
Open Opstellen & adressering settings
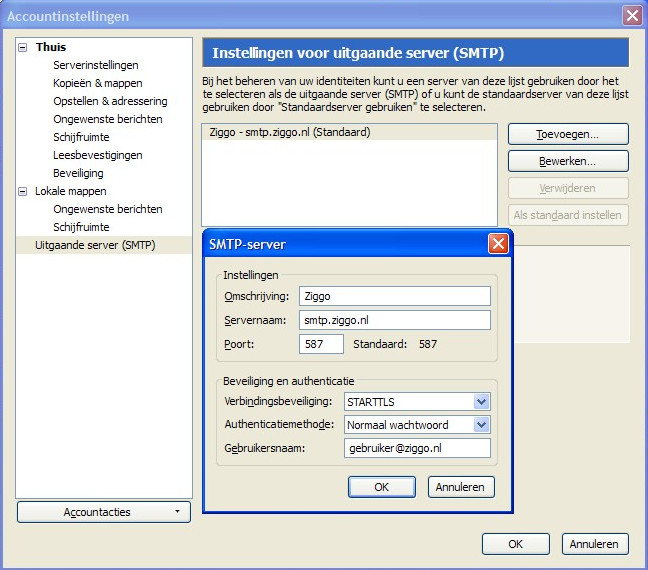point(110,101)
